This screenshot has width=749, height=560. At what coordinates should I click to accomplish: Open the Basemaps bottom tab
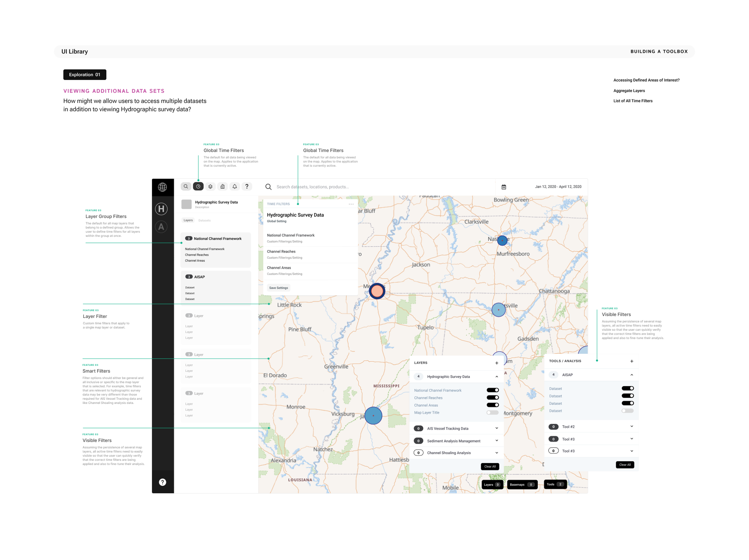tap(522, 485)
